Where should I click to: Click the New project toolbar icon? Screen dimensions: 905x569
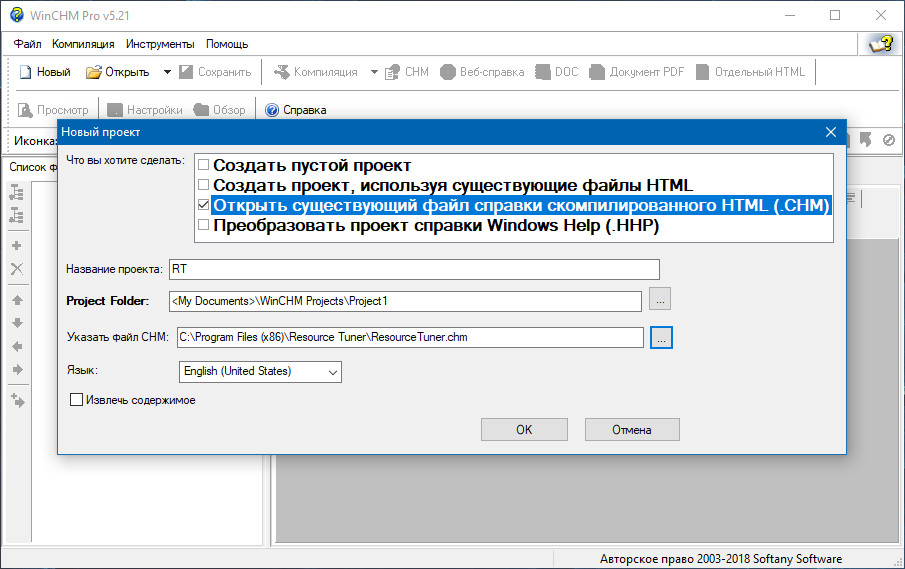pyautogui.click(x=25, y=72)
